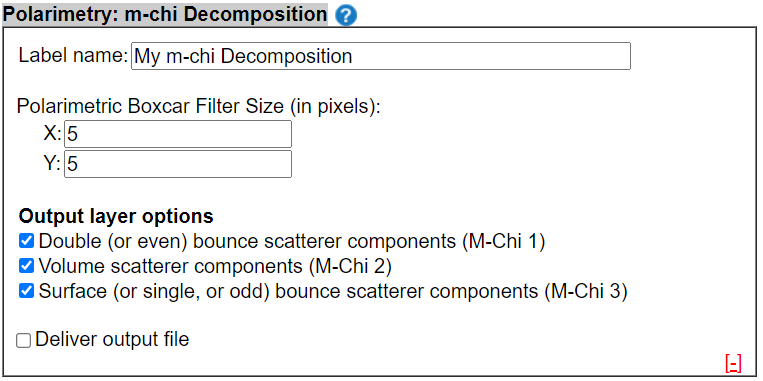Uncheck Surface bounce scatterer components (M-Chi 3)
763x381 pixels.
pyautogui.click(x=26, y=291)
